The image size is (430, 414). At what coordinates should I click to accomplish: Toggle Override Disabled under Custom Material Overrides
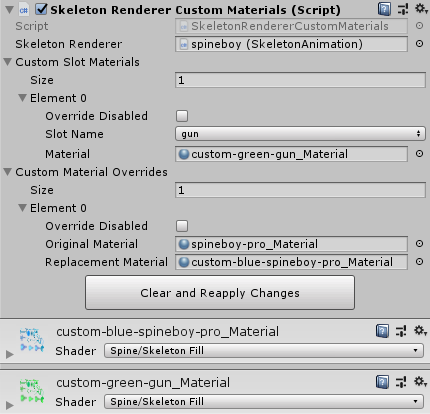coord(182,226)
